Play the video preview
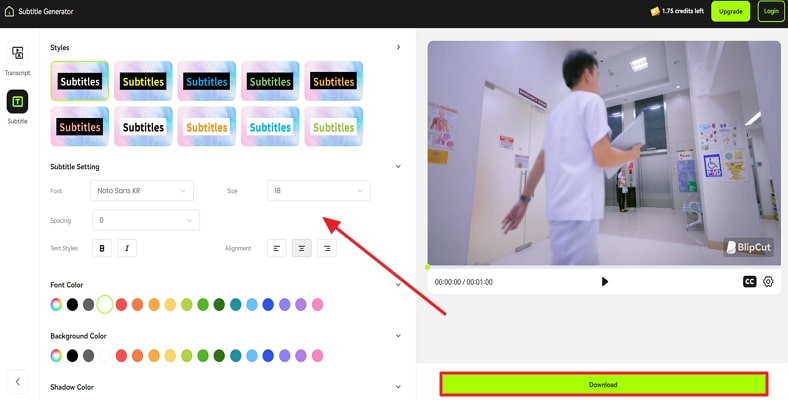The height and width of the screenshot is (400, 788). (604, 282)
